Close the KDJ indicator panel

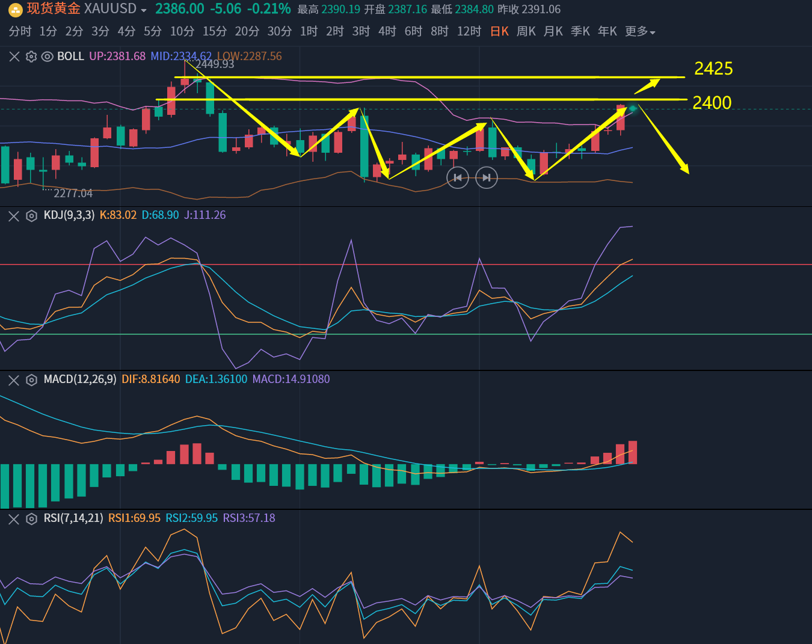14,216
